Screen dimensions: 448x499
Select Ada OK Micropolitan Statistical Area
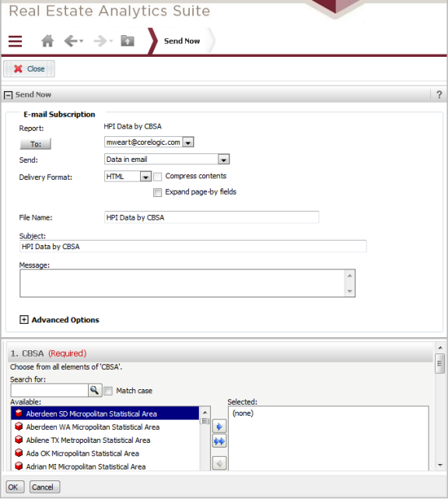click(x=105, y=453)
